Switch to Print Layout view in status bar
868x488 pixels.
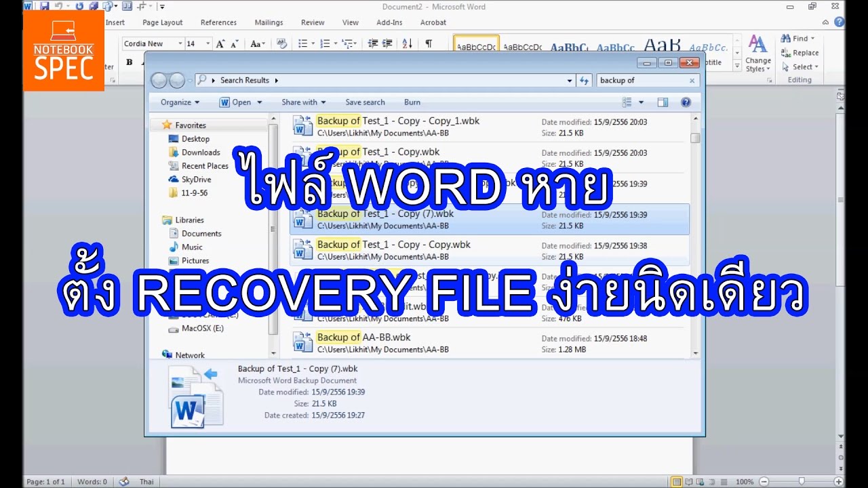[x=676, y=482]
